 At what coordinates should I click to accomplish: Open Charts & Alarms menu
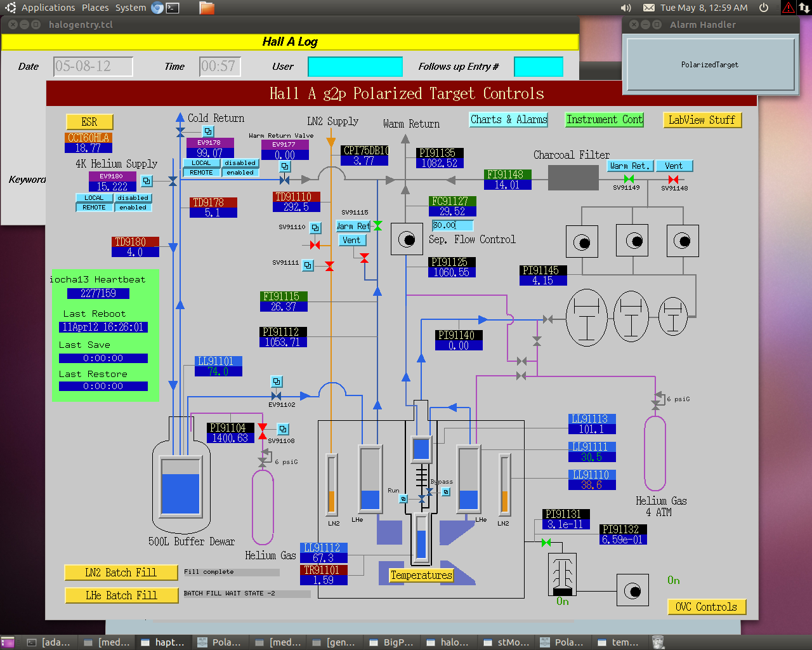point(509,119)
